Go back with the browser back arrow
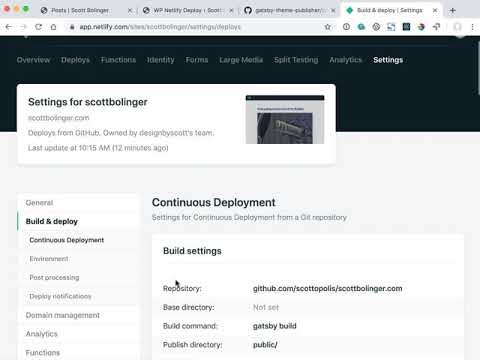Screen dimensions: 480x360 (x=9, y=27)
